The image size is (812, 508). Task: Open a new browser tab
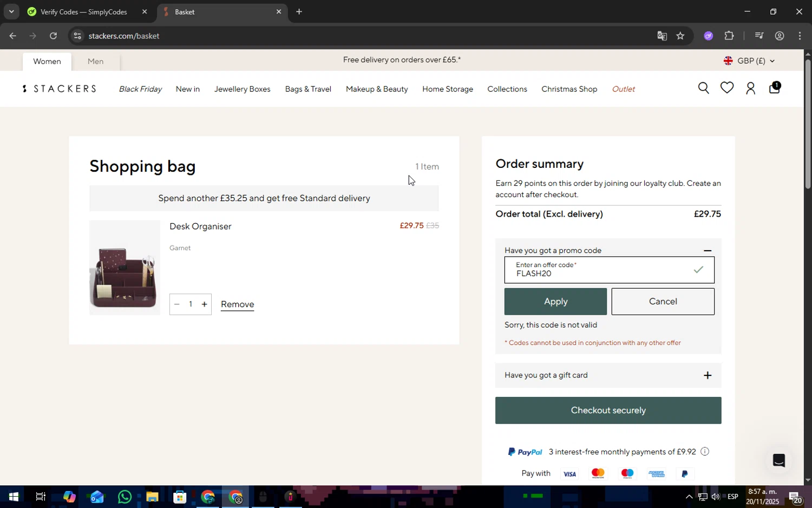299,11
